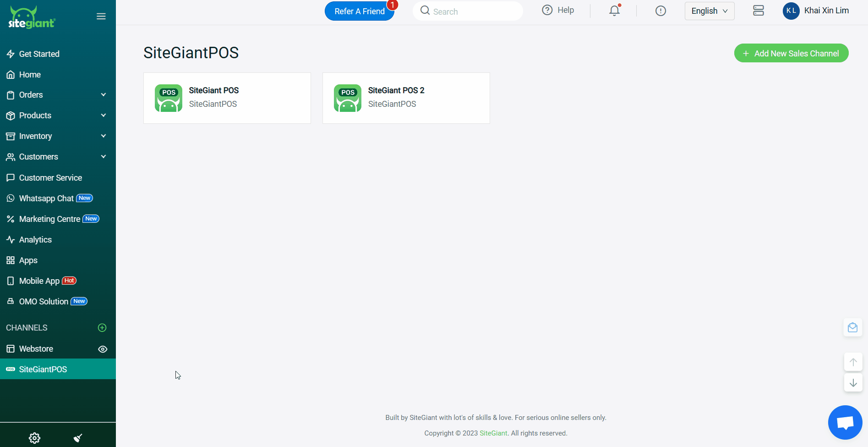Click the broom clear-cache icon
The image size is (868, 447).
point(78,438)
